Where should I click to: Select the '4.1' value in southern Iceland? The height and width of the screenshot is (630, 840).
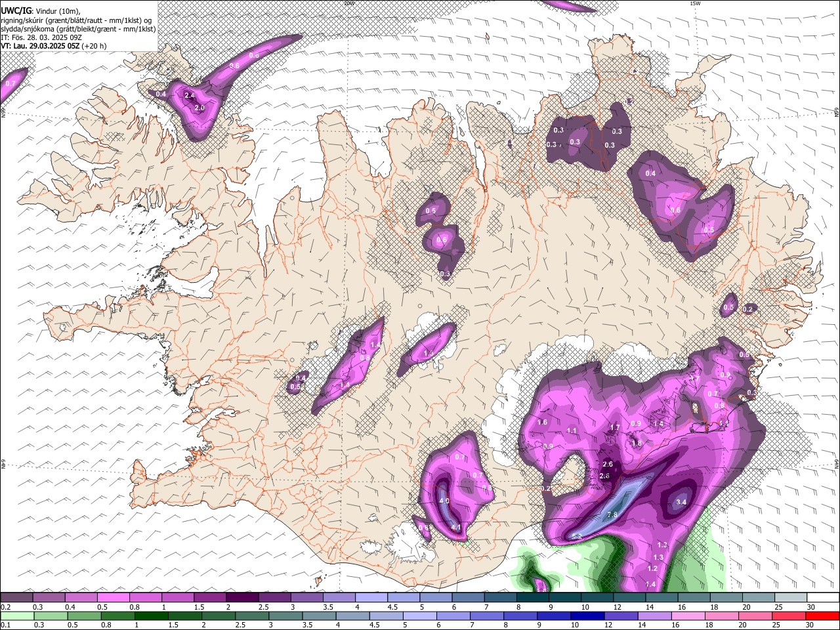point(457,528)
